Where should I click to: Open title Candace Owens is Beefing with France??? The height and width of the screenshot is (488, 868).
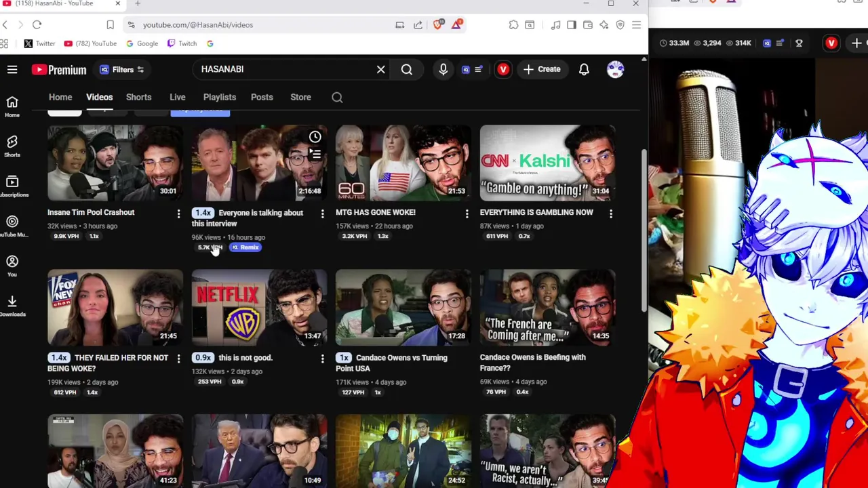pyautogui.click(x=532, y=363)
